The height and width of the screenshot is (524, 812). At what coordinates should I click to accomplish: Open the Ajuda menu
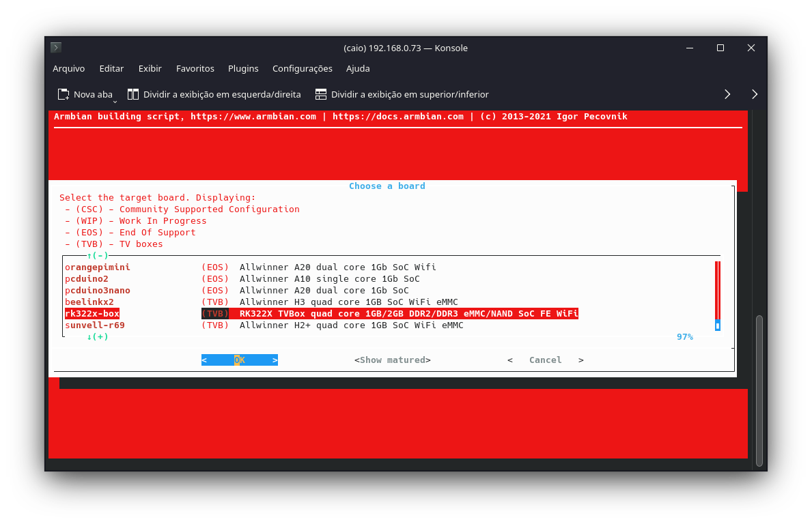click(x=358, y=68)
